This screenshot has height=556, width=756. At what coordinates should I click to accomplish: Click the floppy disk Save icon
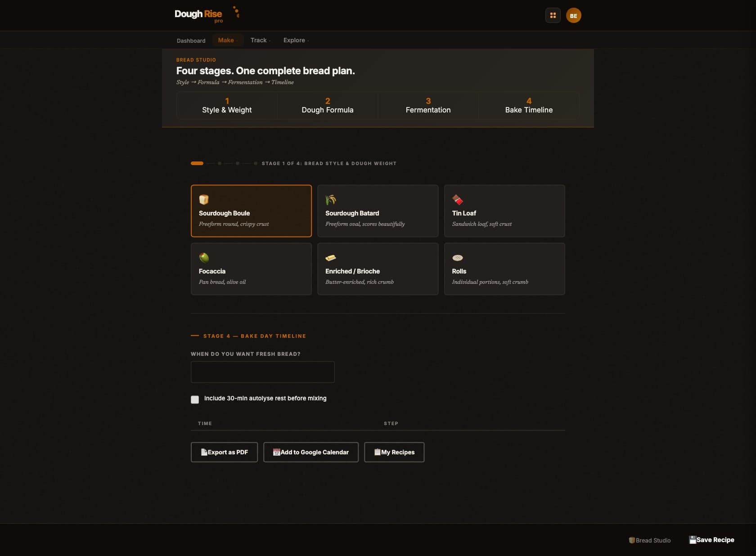pos(693,540)
